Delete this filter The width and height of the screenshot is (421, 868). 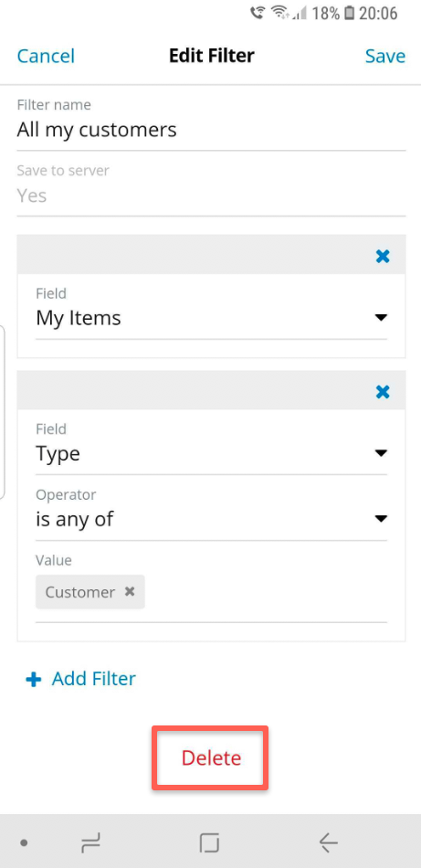click(211, 757)
